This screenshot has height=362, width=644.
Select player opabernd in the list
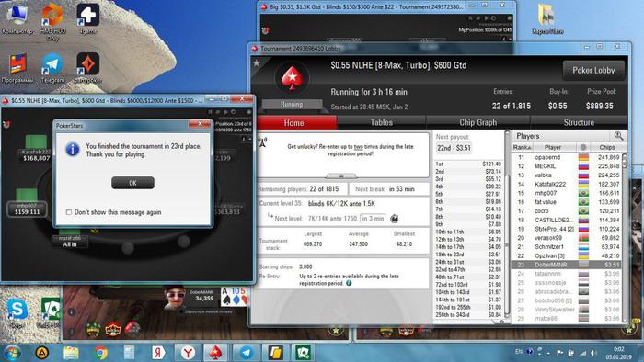[566, 157]
